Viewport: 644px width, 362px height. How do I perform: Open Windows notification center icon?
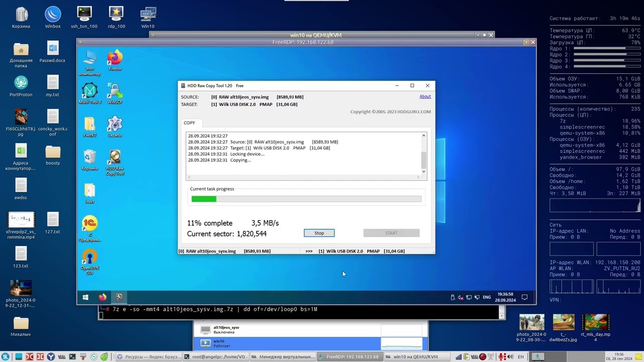(x=524, y=297)
